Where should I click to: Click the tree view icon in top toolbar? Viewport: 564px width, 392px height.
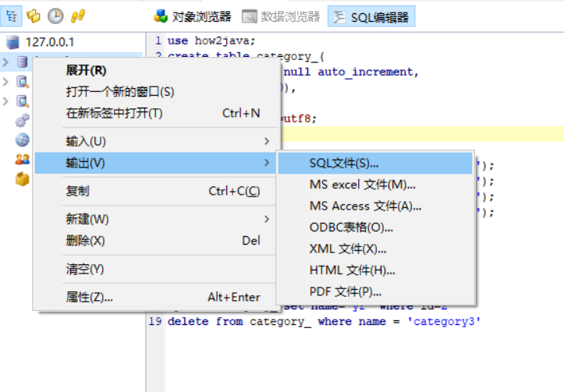click(x=11, y=16)
